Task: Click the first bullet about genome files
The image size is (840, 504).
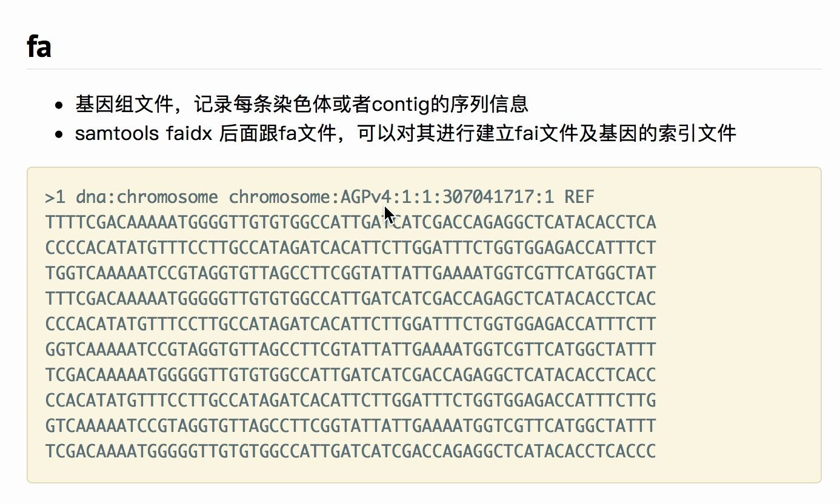Action: (x=302, y=104)
